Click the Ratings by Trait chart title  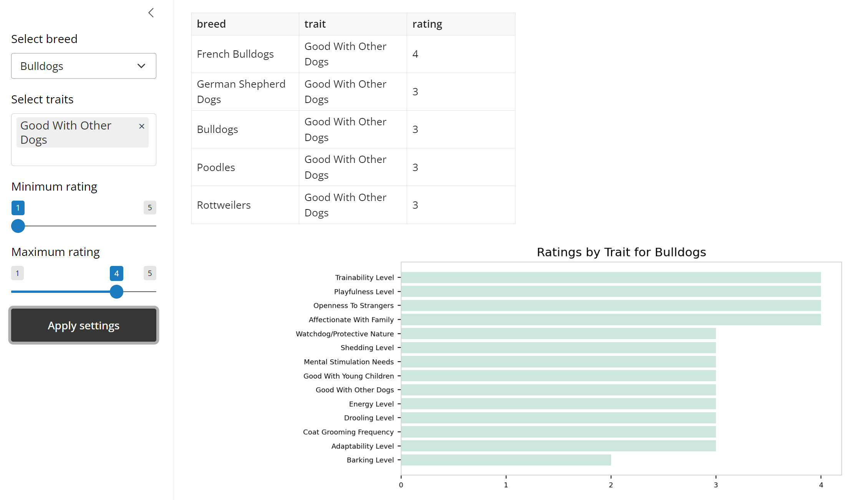tap(621, 252)
